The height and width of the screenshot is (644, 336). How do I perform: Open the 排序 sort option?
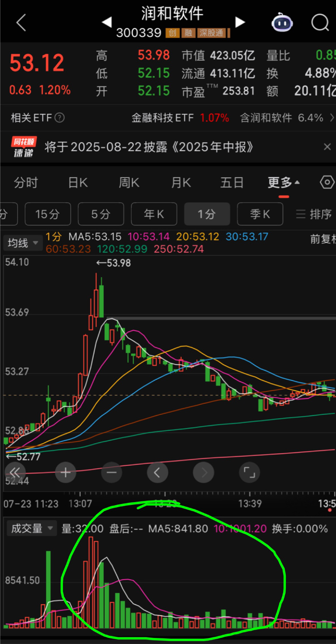pos(314,214)
